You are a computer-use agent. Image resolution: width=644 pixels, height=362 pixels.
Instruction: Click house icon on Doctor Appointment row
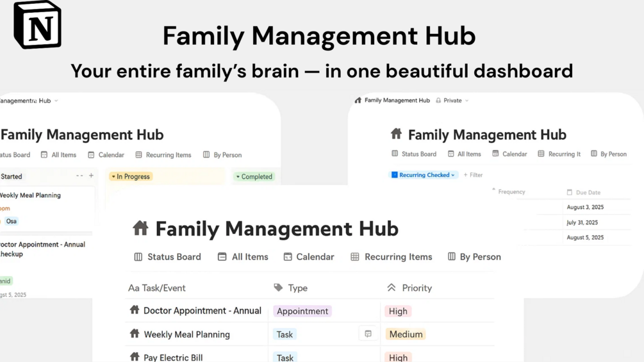pyautogui.click(x=135, y=309)
